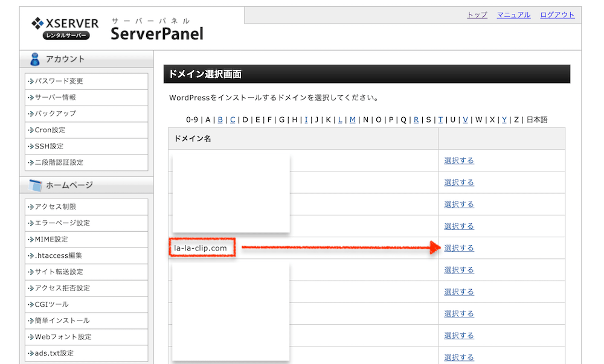Click the homepage section icon

(x=36, y=185)
